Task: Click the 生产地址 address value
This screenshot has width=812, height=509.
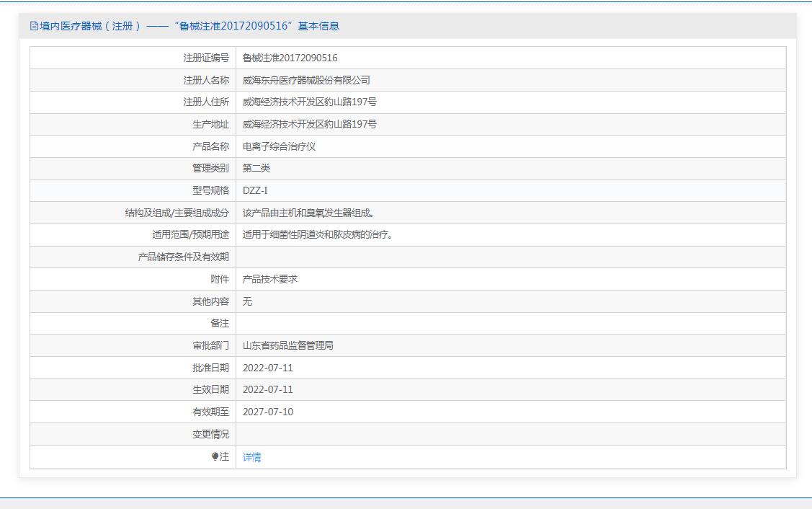Action: click(x=310, y=125)
